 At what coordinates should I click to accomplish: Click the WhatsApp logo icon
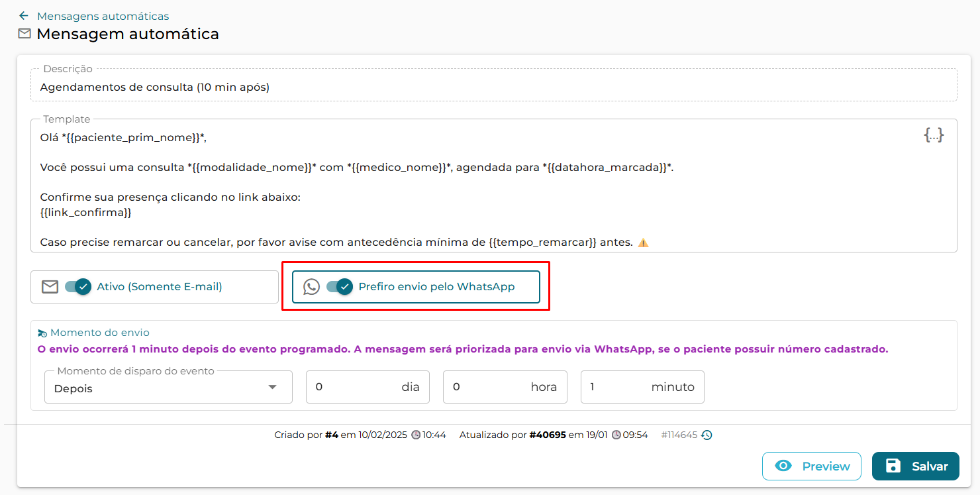tap(311, 287)
